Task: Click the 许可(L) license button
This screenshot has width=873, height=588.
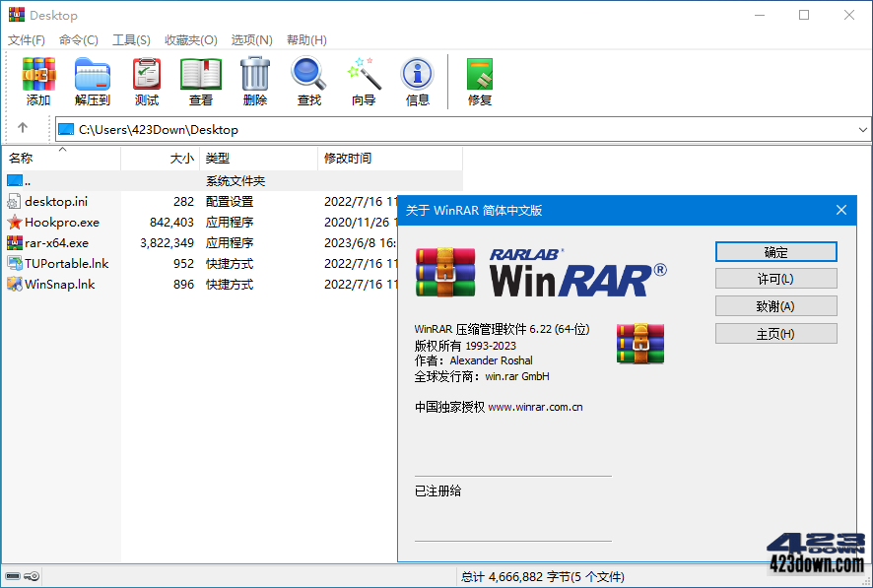Action: click(x=774, y=278)
